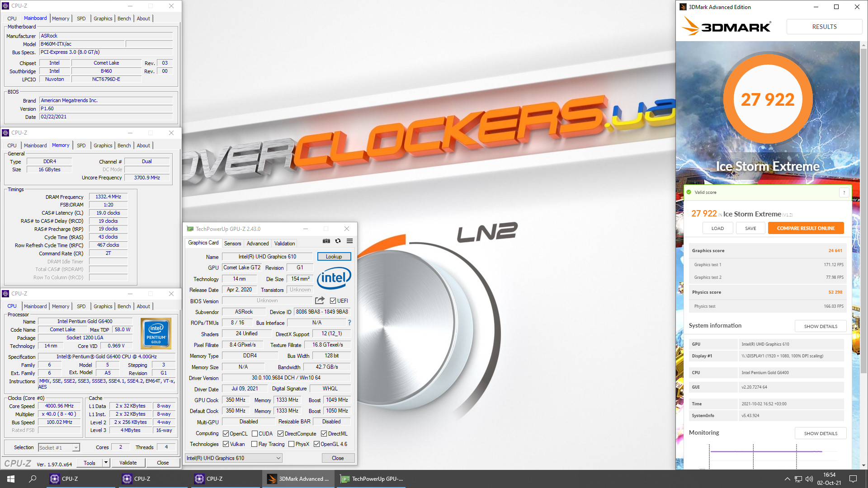Image resolution: width=868 pixels, height=488 pixels.
Task: Click Load button in 3DMark
Action: (717, 228)
